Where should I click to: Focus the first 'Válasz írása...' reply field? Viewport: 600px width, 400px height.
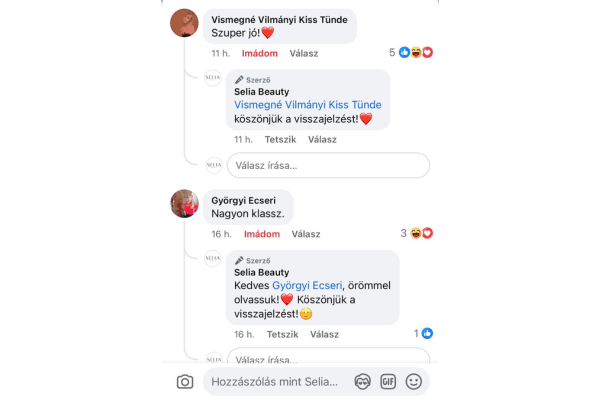coord(328,165)
